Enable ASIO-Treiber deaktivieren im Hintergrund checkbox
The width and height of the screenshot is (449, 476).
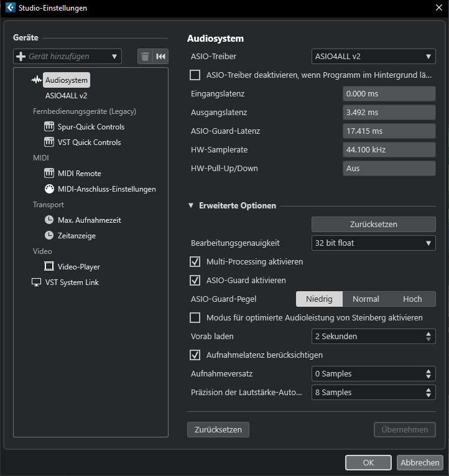coord(195,75)
